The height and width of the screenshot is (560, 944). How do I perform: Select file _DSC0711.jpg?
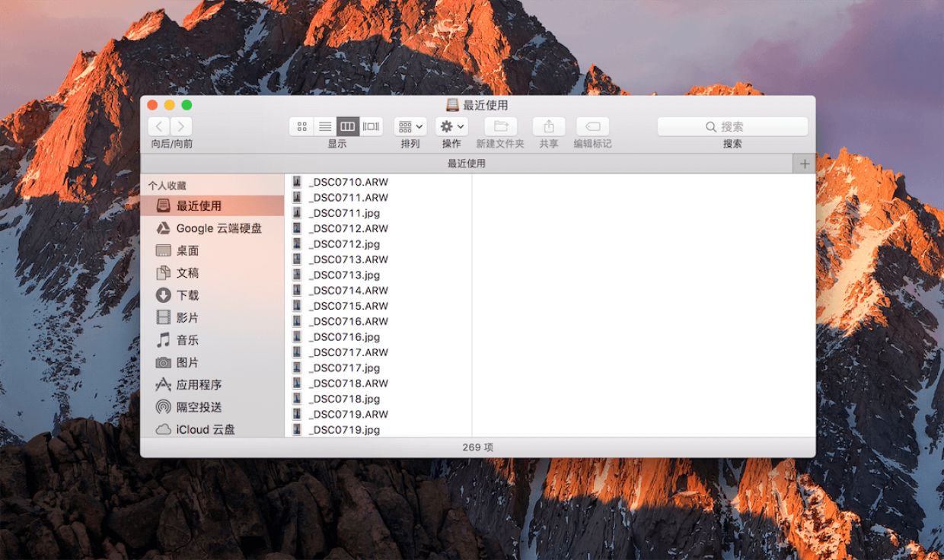pyautogui.click(x=378, y=213)
